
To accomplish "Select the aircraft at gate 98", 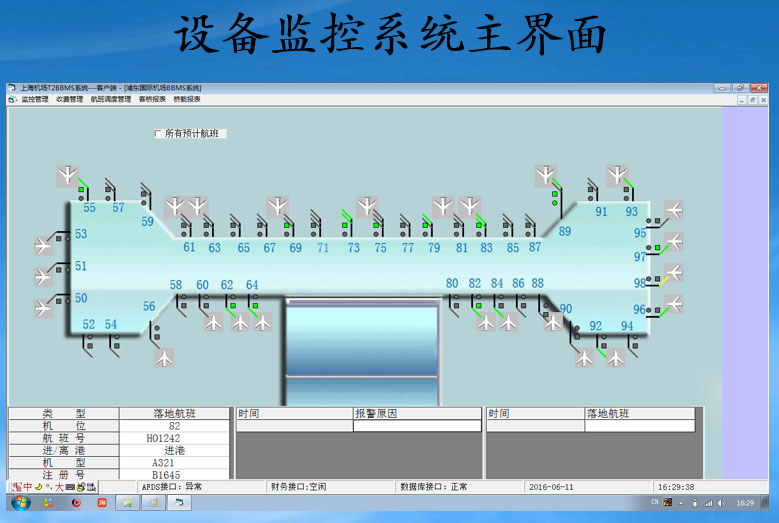I will [x=674, y=273].
